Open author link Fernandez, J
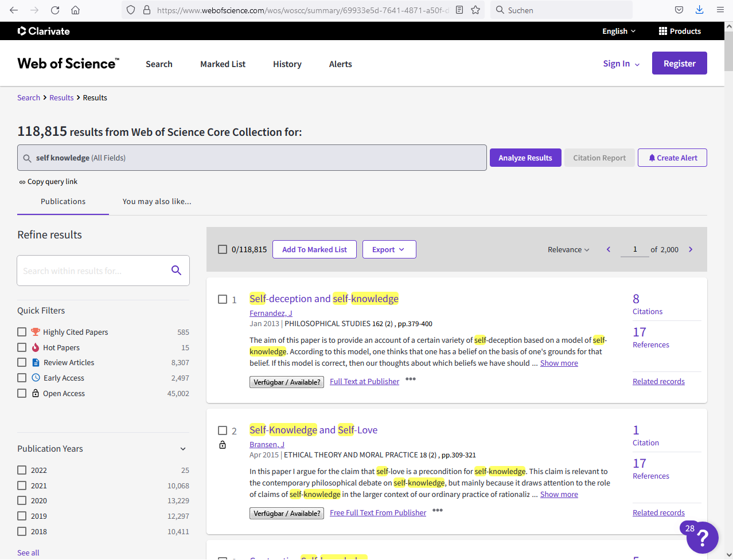Image resolution: width=733 pixels, height=560 pixels. pyautogui.click(x=271, y=313)
